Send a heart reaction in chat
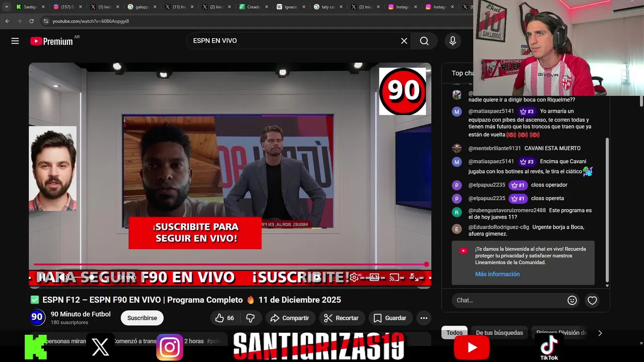 [x=592, y=300]
